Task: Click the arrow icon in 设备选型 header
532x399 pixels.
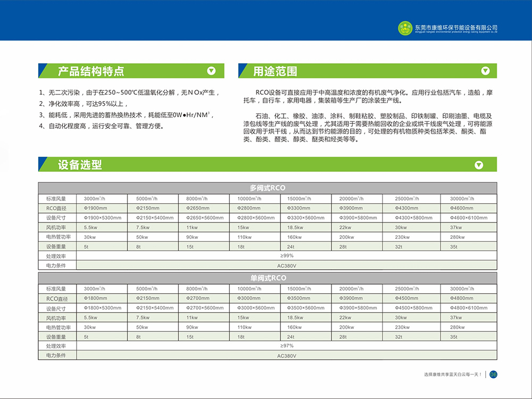Action: [x=478, y=165]
